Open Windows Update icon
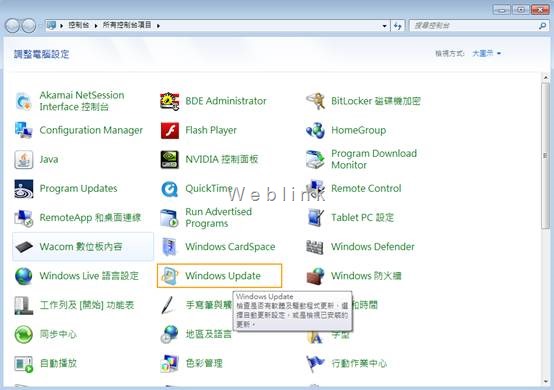Screen dimensions: 554x390 coord(170,276)
